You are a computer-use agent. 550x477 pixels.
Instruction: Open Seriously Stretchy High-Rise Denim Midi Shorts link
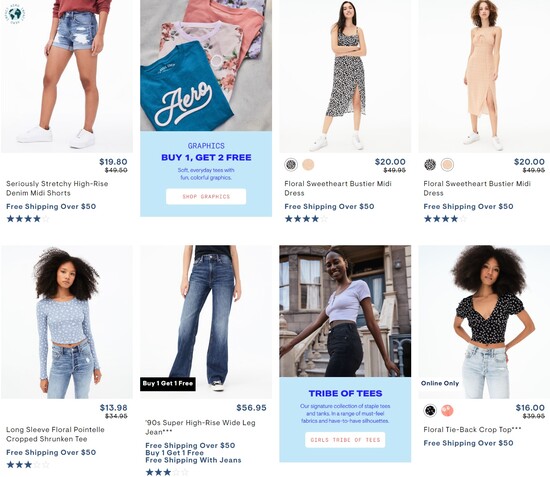point(57,188)
